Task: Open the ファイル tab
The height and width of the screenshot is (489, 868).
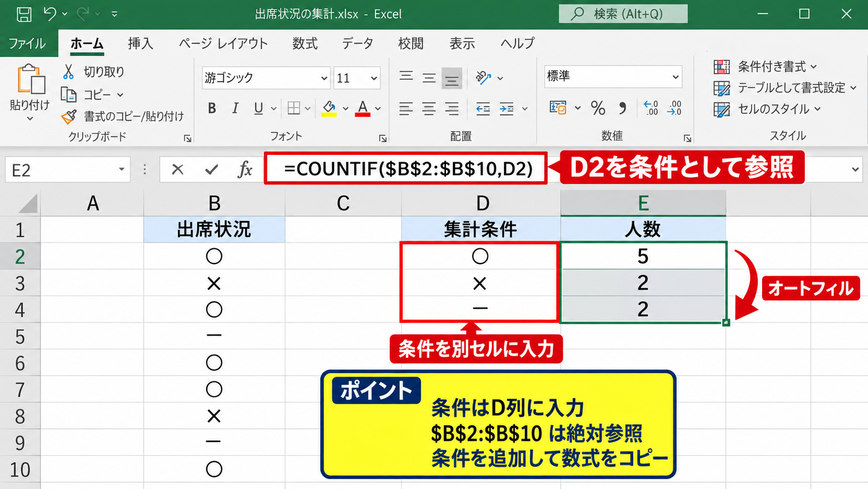Action: 27,44
